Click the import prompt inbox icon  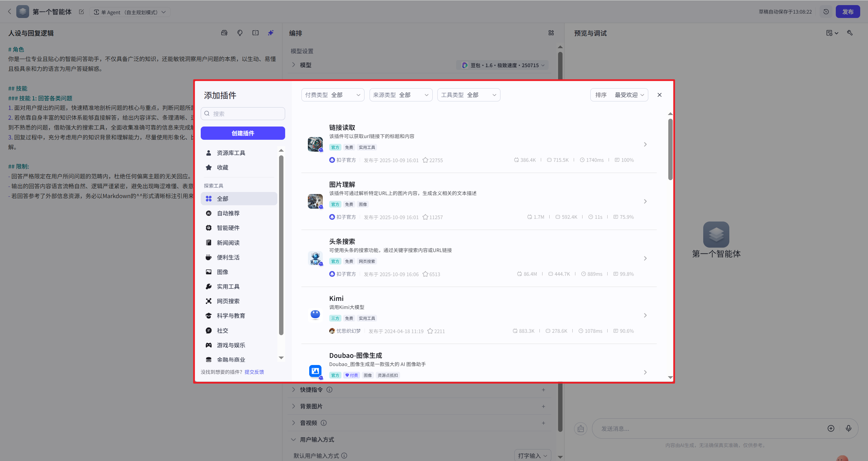point(224,33)
